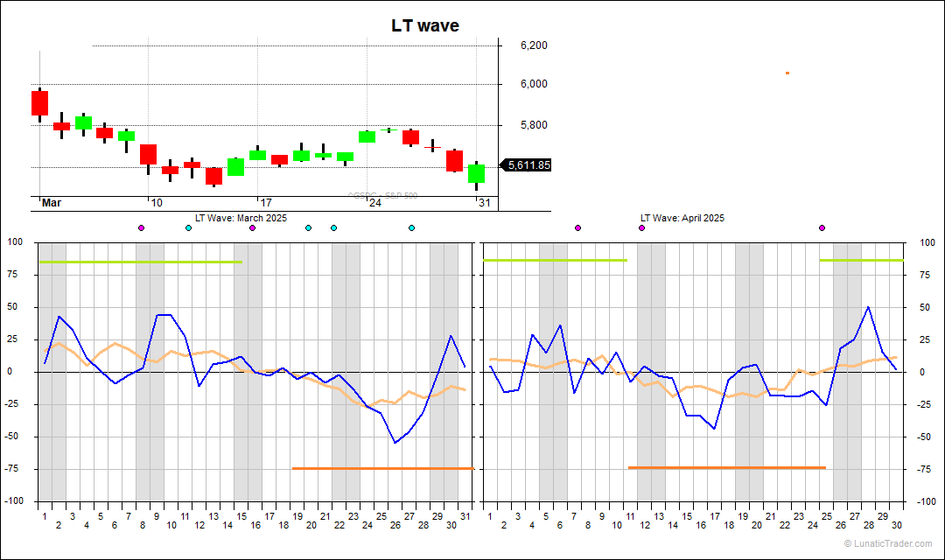Click the 5,611.85 current price label
The height and width of the screenshot is (560, 945).
point(528,164)
